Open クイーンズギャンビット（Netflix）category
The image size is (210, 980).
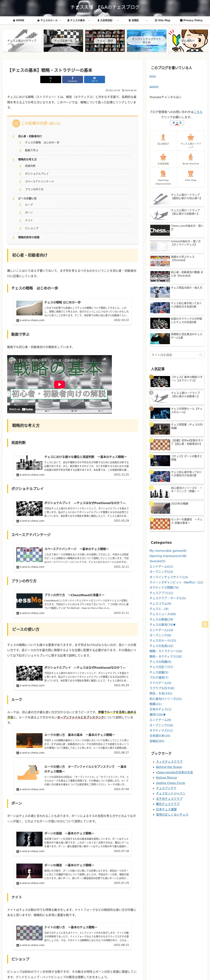(x=176, y=582)
